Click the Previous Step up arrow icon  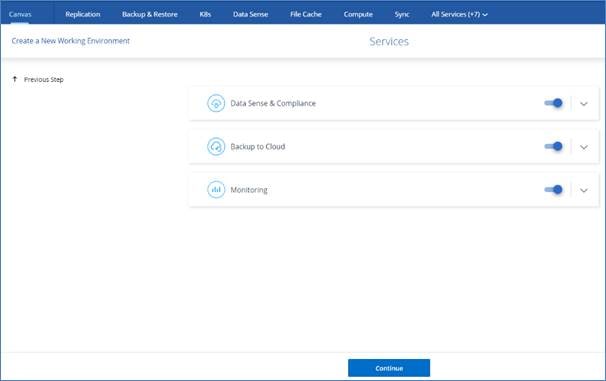(x=15, y=79)
